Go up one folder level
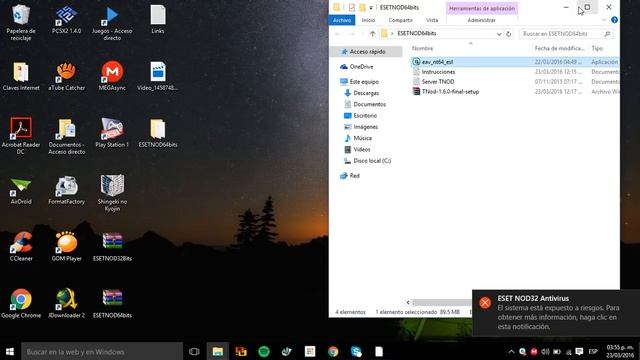 [372, 34]
